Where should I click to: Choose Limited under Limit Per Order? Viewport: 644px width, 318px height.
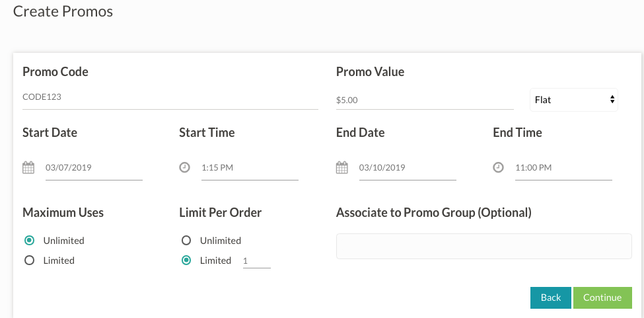pos(186,260)
